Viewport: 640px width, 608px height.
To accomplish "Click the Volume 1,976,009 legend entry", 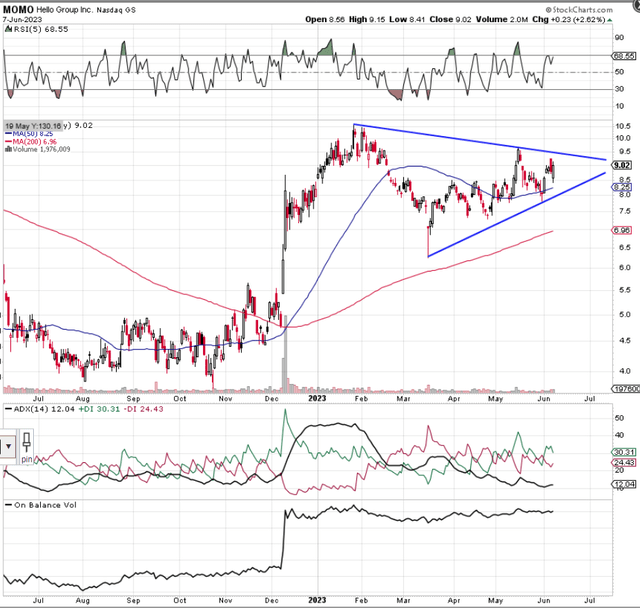I will [x=38, y=149].
